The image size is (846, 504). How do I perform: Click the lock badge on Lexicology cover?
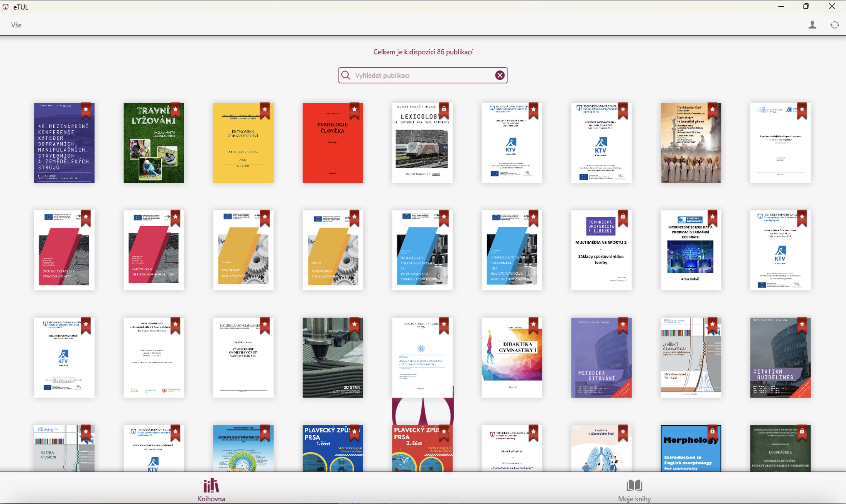443,110
